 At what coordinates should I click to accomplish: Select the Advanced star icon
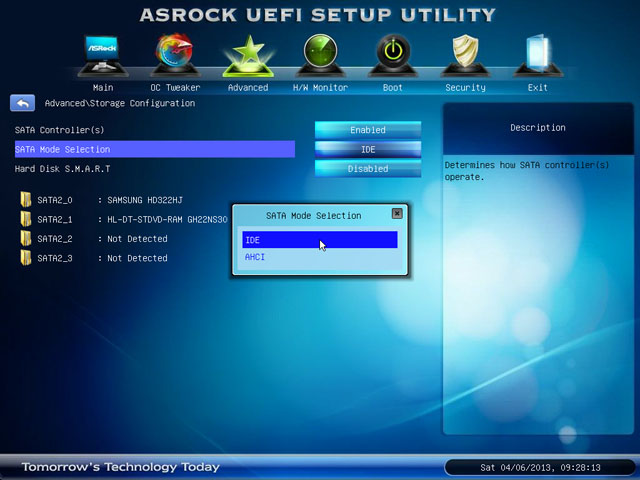click(248, 56)
